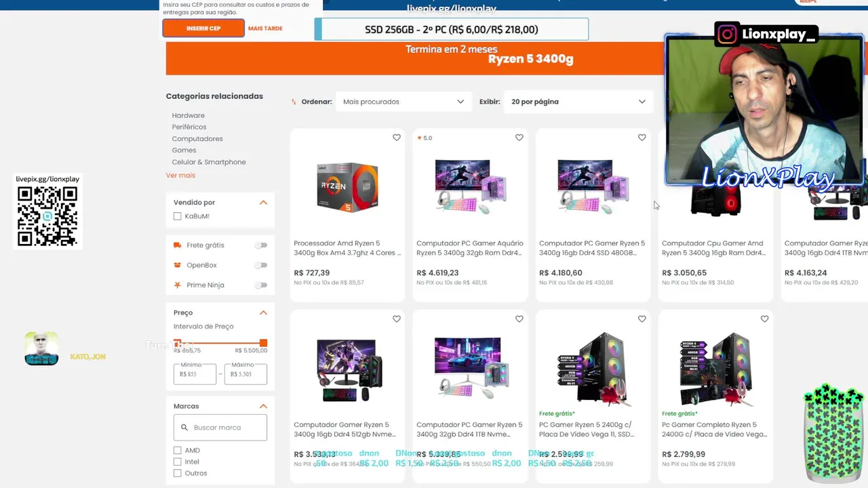Click the Máximo price input field
868x488 pixels.
pos(245,374)
